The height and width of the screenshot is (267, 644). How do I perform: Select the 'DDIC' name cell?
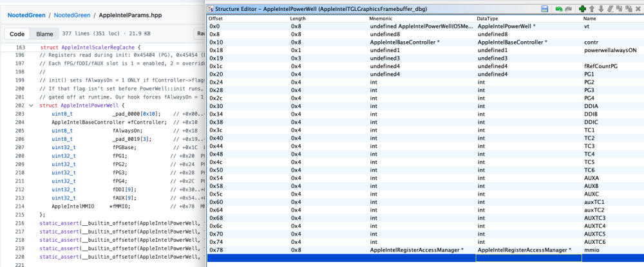click(590, 122)
